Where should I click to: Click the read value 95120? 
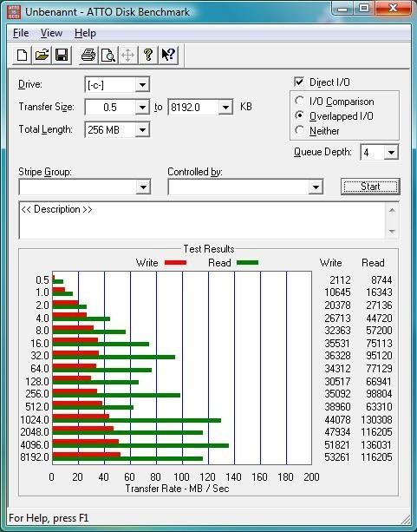[x=379, y=356]
